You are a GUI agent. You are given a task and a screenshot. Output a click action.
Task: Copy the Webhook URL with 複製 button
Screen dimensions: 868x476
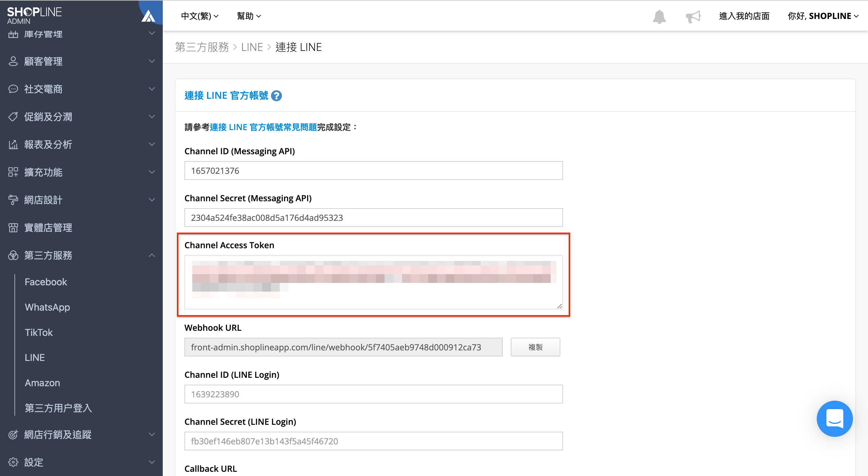(x=536, y=347)
